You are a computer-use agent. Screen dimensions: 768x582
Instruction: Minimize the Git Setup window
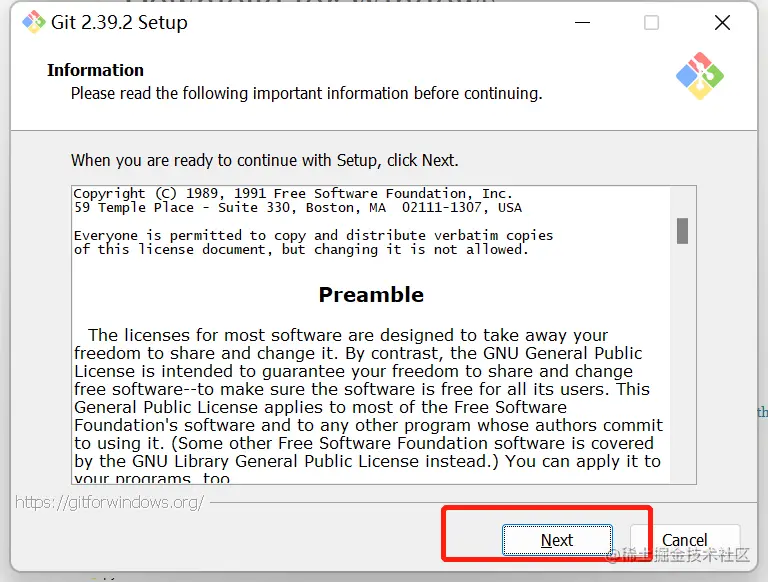click(582, 23)
